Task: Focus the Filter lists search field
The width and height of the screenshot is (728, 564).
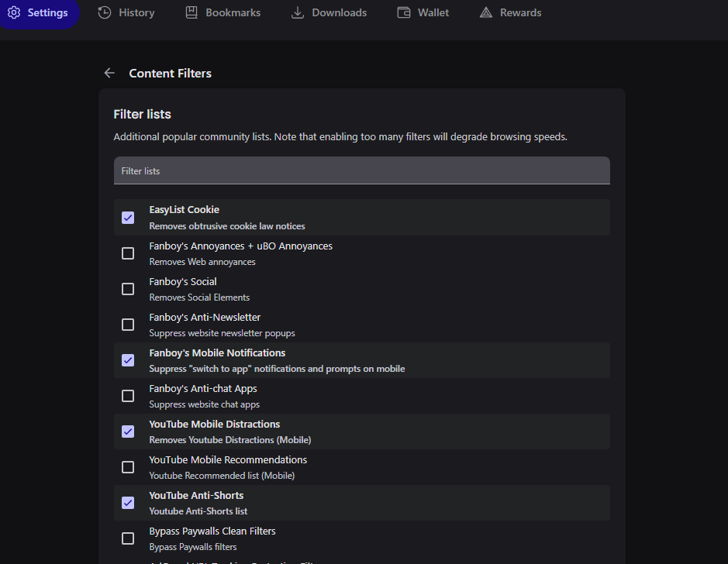Action: click(x=361, y=170)
